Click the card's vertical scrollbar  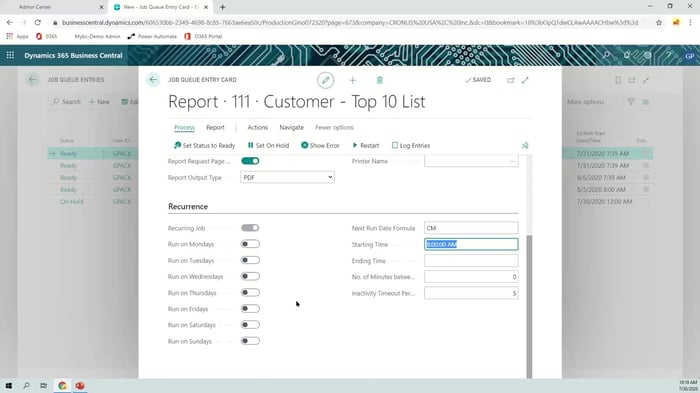[529, 307]
